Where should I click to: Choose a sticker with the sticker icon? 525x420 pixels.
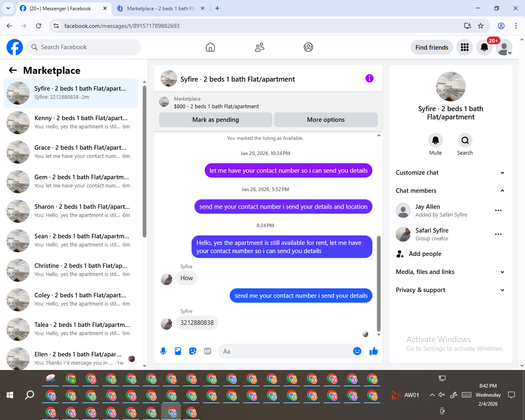coord(193,351)
